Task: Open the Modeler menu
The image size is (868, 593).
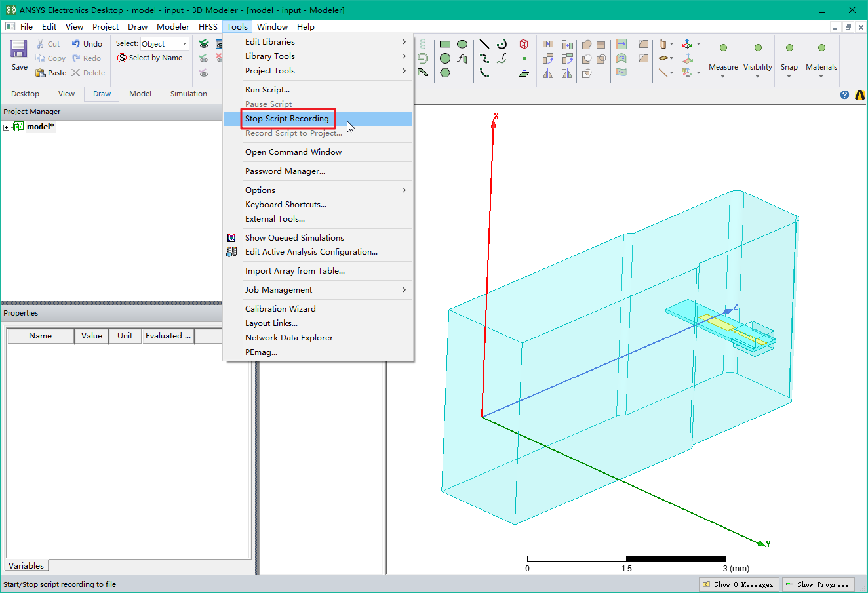Action: click(173, 27)
